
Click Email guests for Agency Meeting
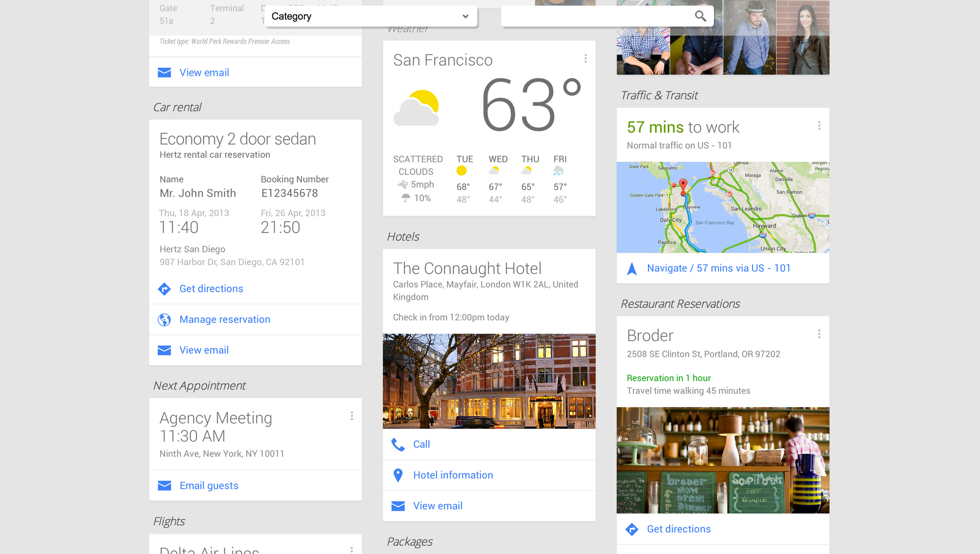[x=209, y=486]
